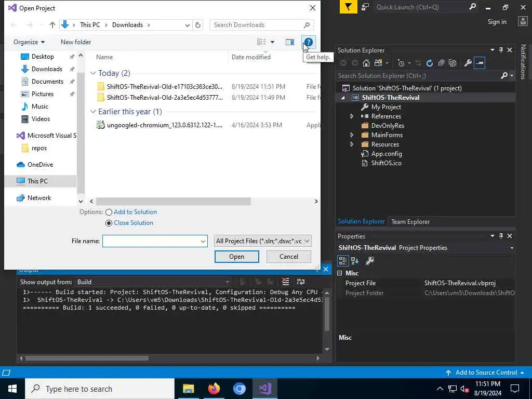The height and width of the screenshot is (399, 532).
Task: Click the Cancel button in the dialog
Action: pyautogui.click(x=289, y=257)
